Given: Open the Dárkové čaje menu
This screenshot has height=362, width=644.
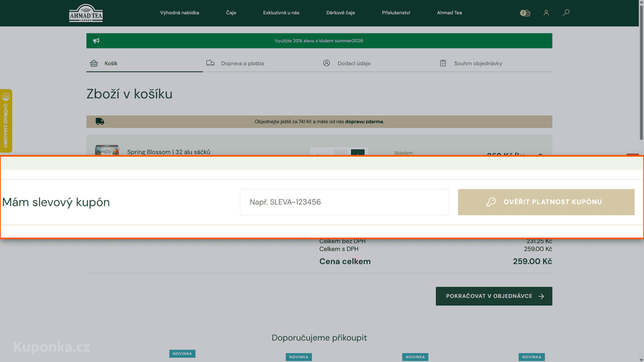Looking at the screenshot, I should [341, 13].
